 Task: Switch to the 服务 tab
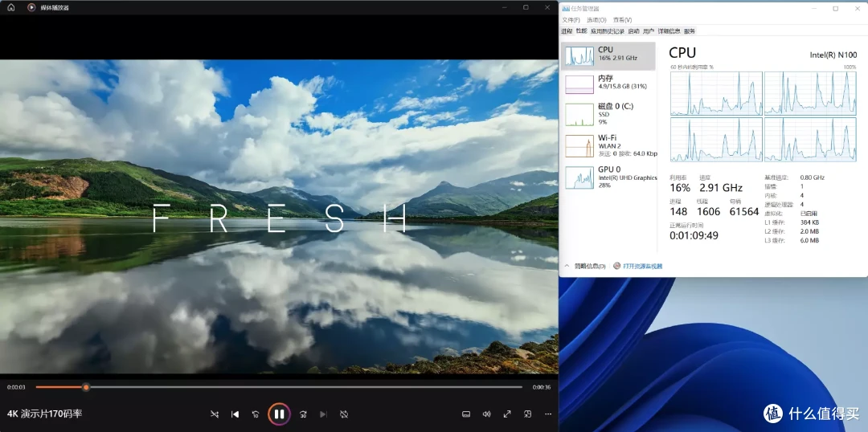[690, 31]
